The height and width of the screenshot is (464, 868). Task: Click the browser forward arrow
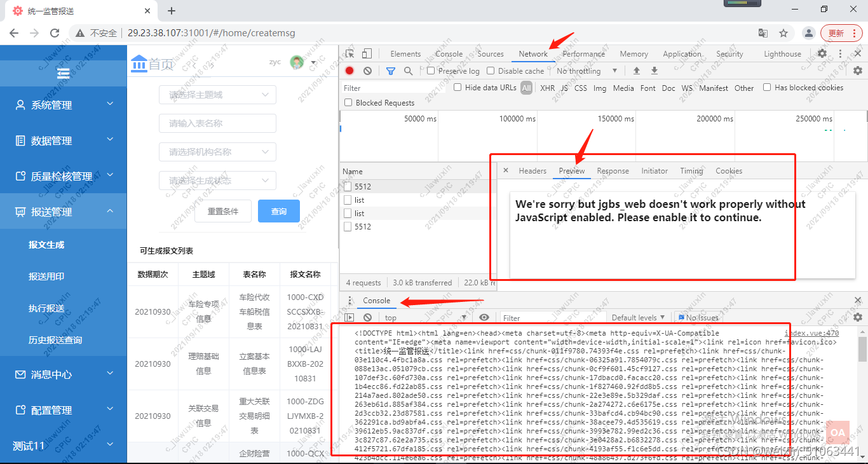[x=34, y=33]
